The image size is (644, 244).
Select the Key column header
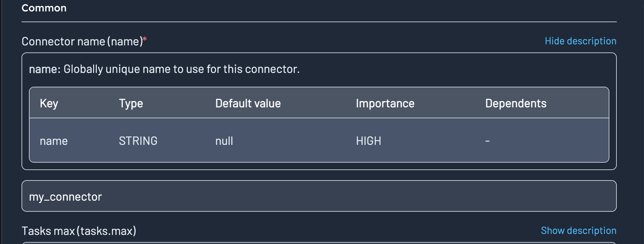[48, 103]
